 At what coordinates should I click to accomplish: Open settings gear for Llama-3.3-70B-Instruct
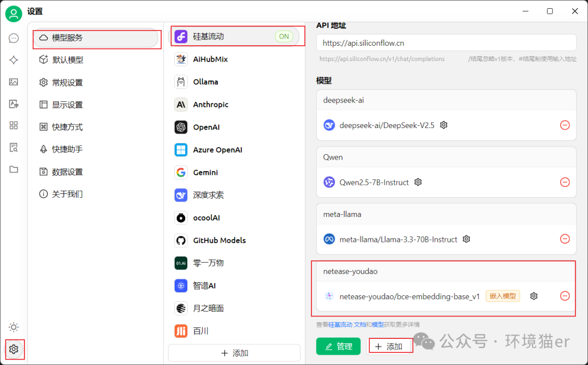tap(466, 239)
